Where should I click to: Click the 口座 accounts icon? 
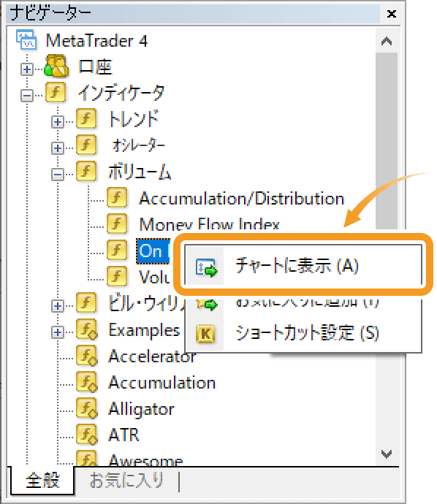(56, 66)
